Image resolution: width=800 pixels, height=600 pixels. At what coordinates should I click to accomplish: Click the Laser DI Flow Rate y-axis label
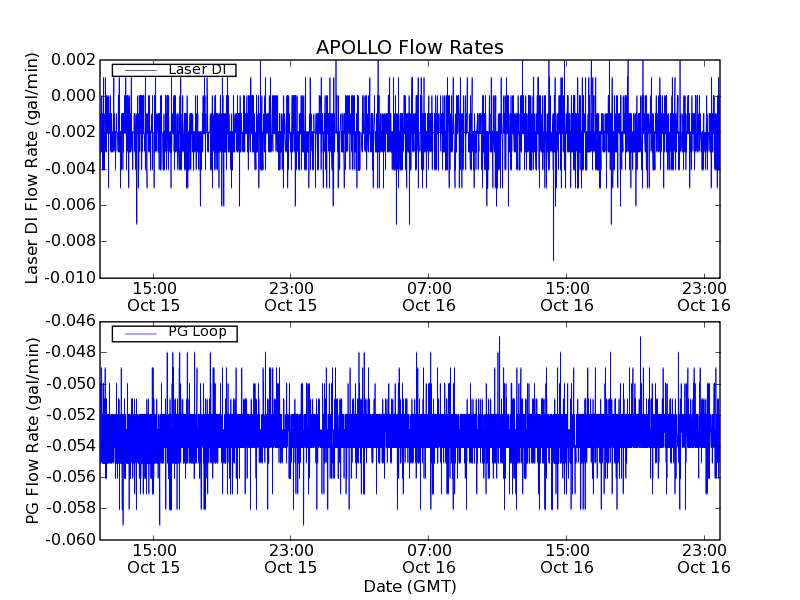point(32,168)
